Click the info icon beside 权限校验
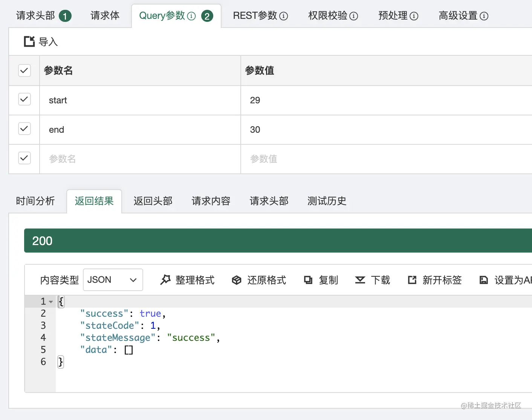532x420 pixels. [x=353, y=16]
